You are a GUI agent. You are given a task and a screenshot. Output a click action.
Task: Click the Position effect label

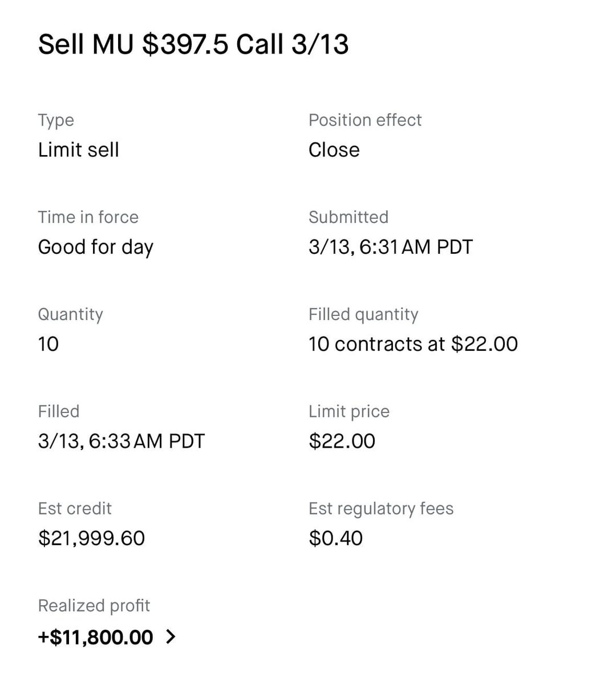[x=364, y=120]
